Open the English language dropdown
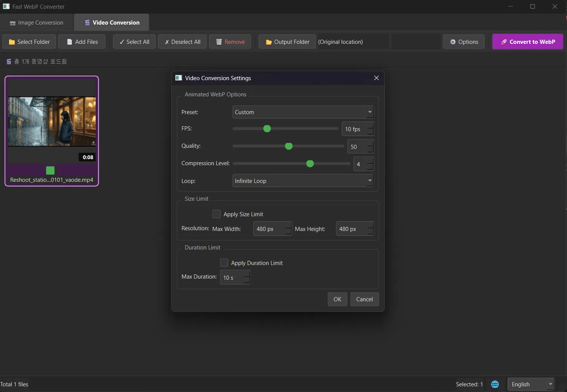Image resolution: width=567 pixels, height=392 pixels. [531, 384]
